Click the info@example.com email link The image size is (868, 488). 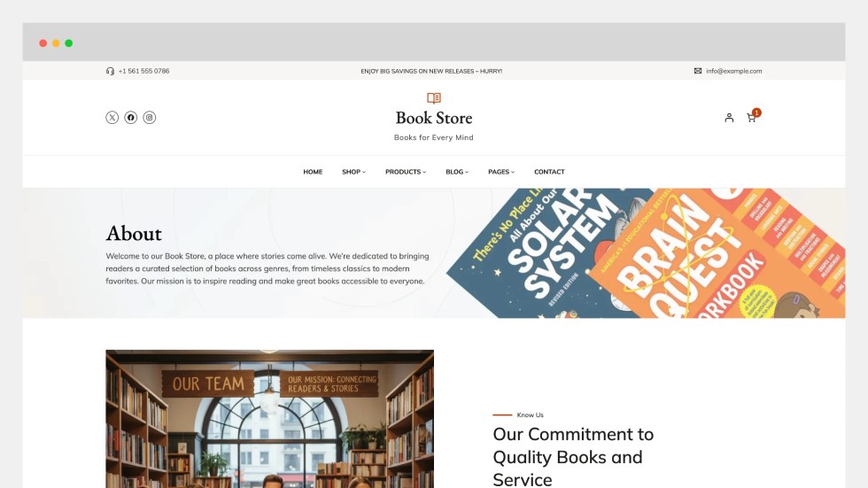734,71
